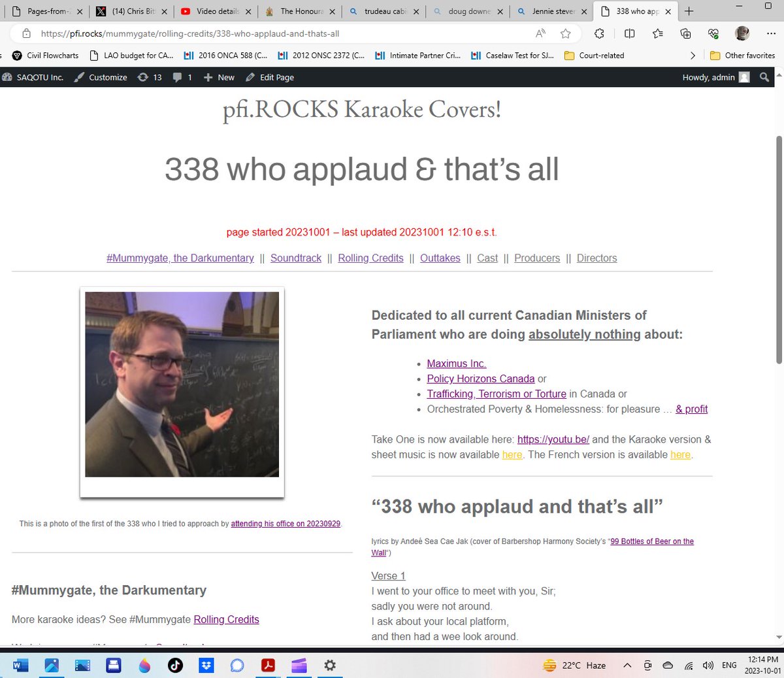The height and width of the screenshot is (678, 784).
Task: Open Howdy, admin account menu
Action: click(x=716, y=77)
